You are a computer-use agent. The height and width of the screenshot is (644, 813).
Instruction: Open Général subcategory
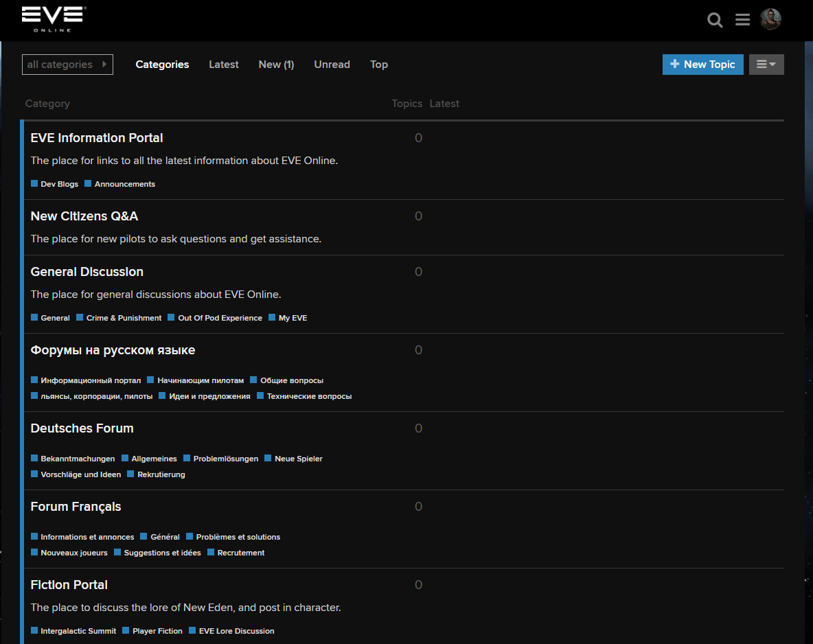coord(160,537)
